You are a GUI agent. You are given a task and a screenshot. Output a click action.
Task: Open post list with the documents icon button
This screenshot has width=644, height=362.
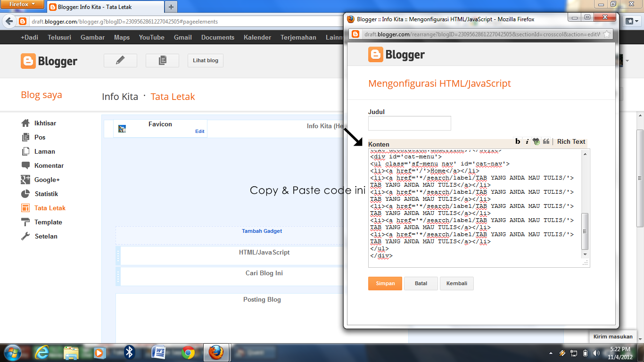tap(162, 60)
